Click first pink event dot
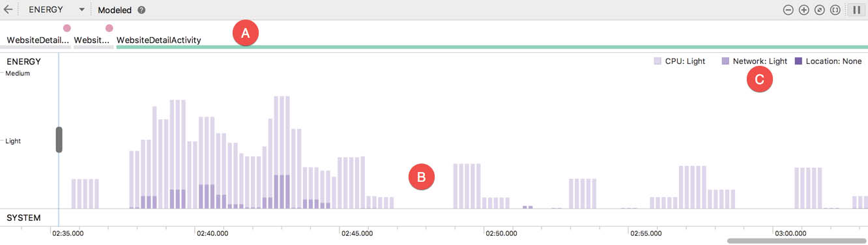Screen dimensions: 868x245 coord(66,28)
